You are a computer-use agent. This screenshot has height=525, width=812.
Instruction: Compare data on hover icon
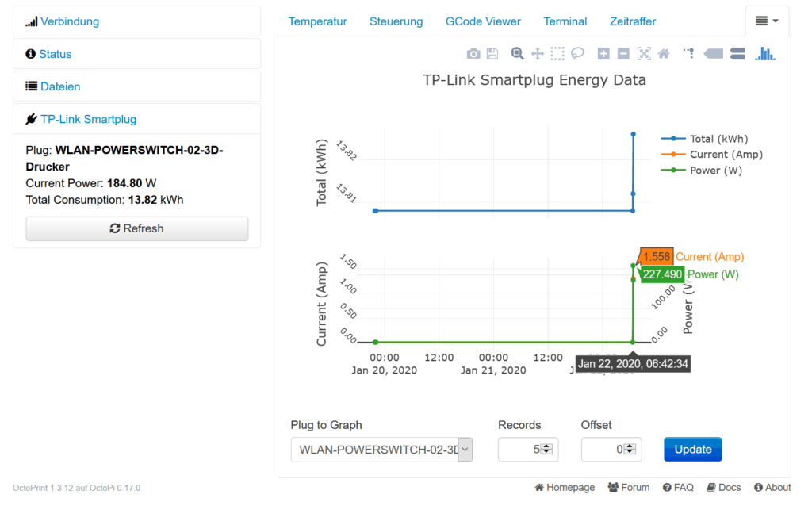pyautogui.click(x=737, y=54)
